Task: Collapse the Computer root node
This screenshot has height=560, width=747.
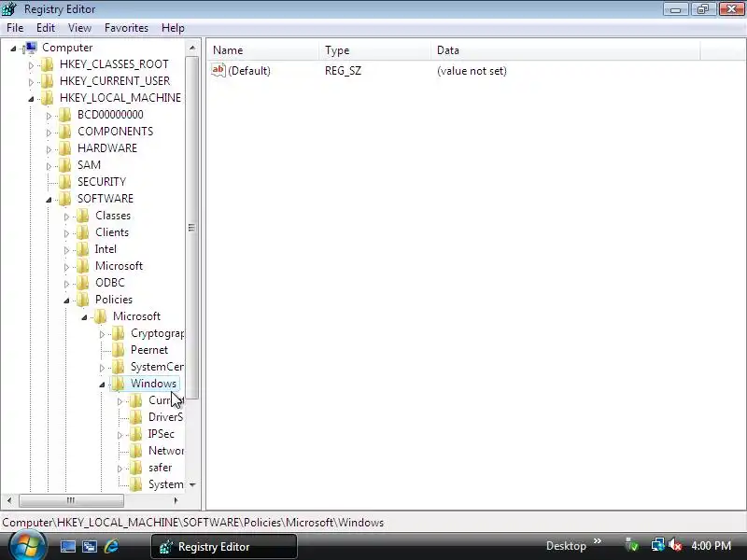Action: (13, 49)
